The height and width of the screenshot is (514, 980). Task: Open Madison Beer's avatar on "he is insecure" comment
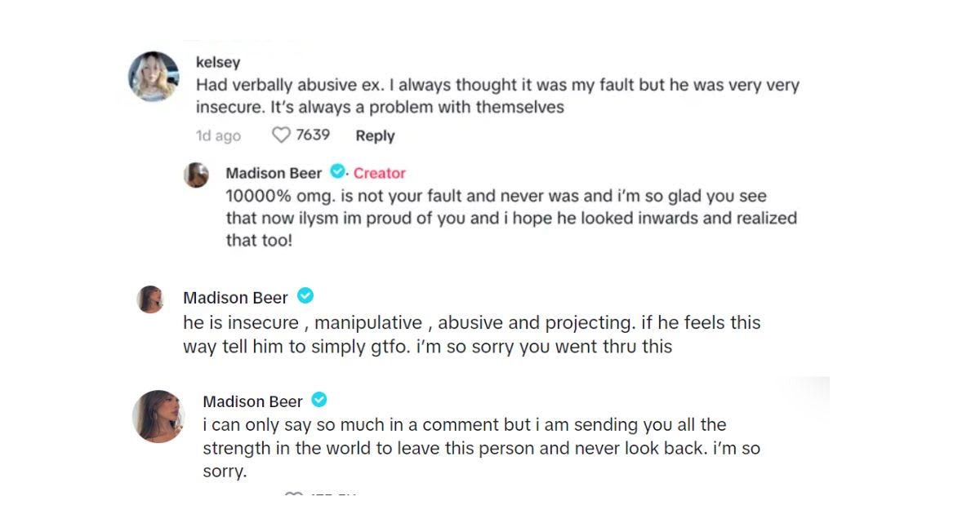coord(150,299)
